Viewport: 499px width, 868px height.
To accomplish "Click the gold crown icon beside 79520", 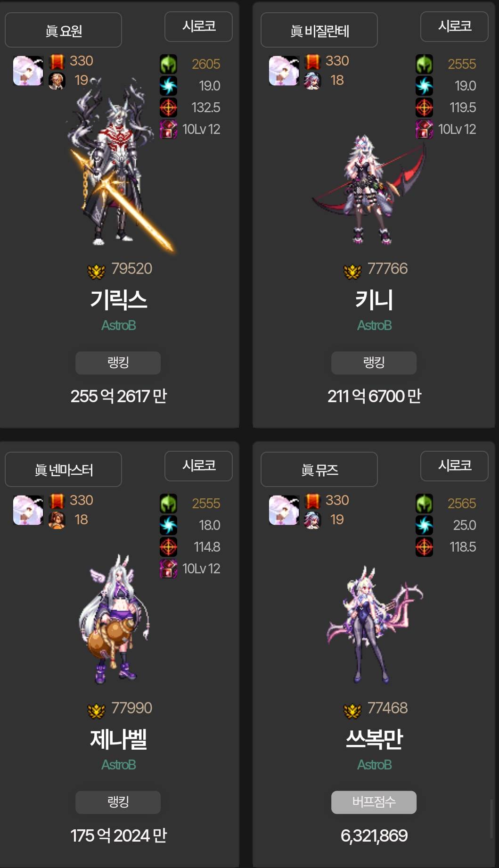I will click(x=96, y=272).
